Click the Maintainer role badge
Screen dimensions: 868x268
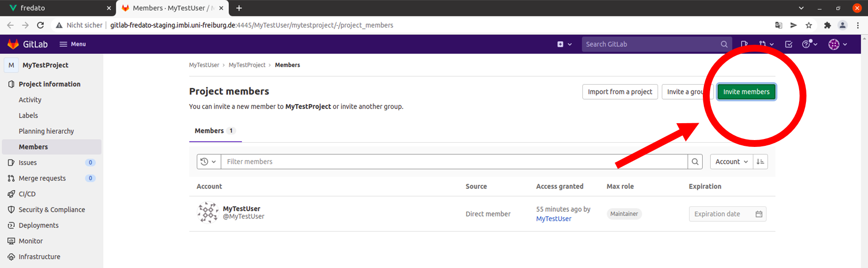624,214
